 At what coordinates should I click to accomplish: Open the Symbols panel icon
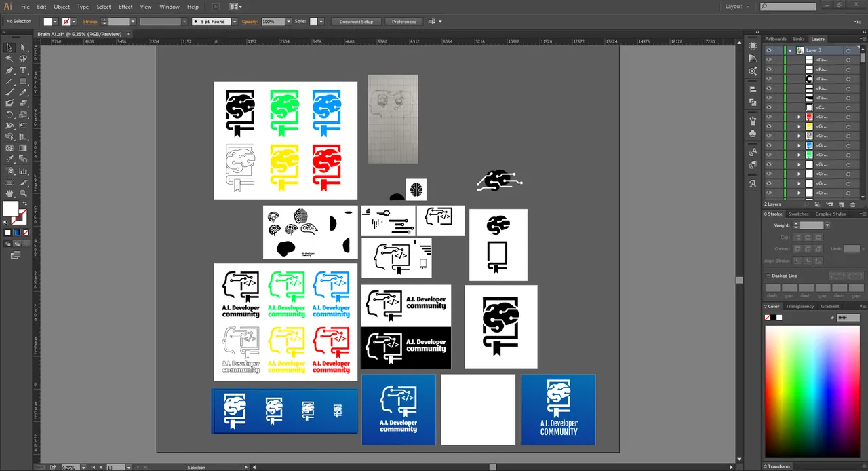(753, 134)
